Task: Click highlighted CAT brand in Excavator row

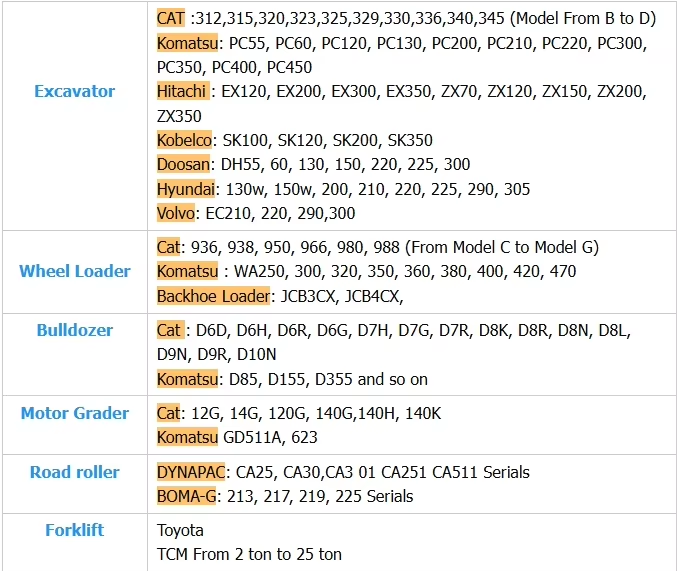Action: tap(171, 18)
